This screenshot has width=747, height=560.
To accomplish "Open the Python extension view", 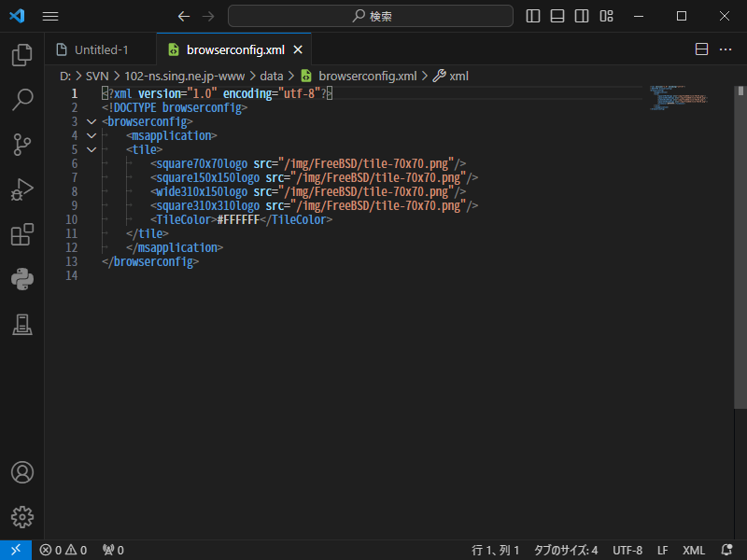I will 21,279.
